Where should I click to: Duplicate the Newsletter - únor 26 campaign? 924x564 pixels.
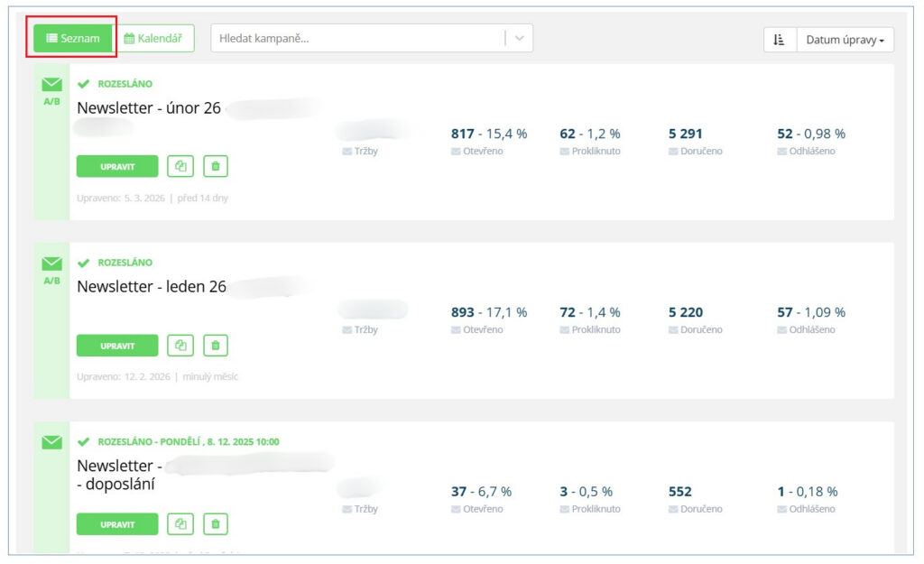[180, 166]
